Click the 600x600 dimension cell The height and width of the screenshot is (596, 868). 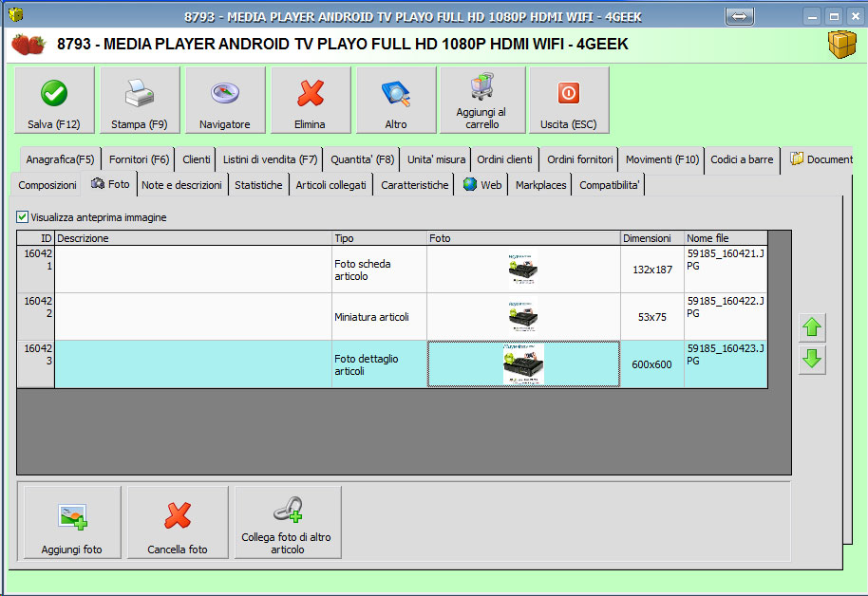pos(652,364)
